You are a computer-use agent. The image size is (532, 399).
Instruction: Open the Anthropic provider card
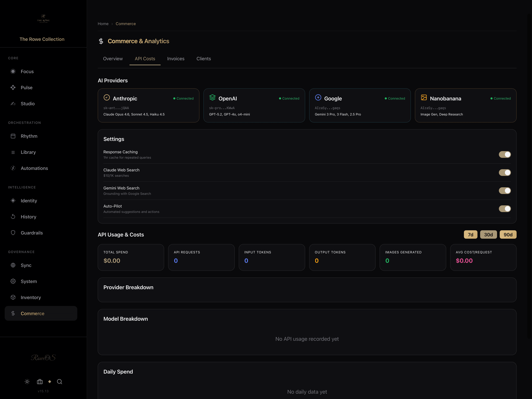[148, 106]
